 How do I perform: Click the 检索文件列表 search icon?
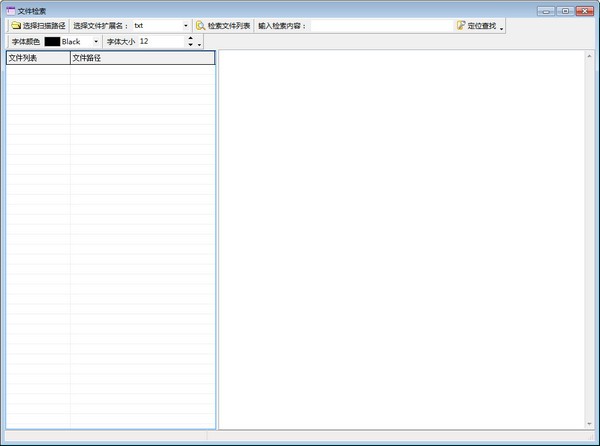click(201, 25)
